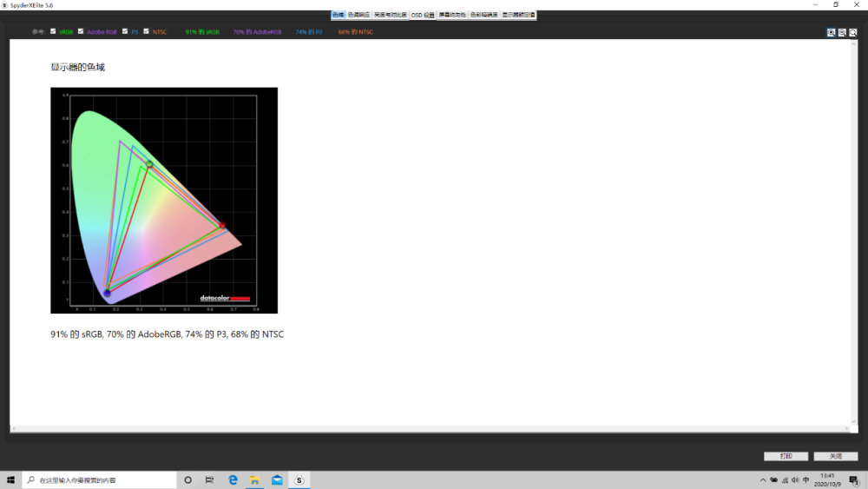
Task: Click the 关闭 close button
Action: tap(836, 456)
